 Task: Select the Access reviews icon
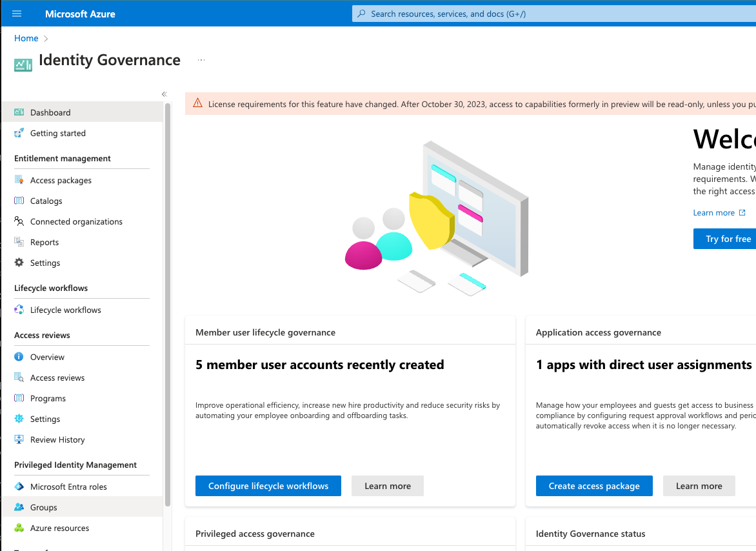pyautogui.click(x=19, y=377)
